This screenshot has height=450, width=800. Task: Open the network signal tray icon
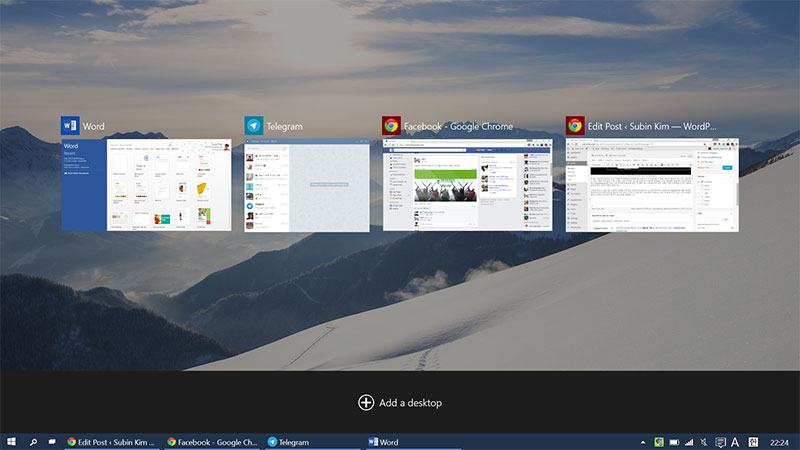690,441
